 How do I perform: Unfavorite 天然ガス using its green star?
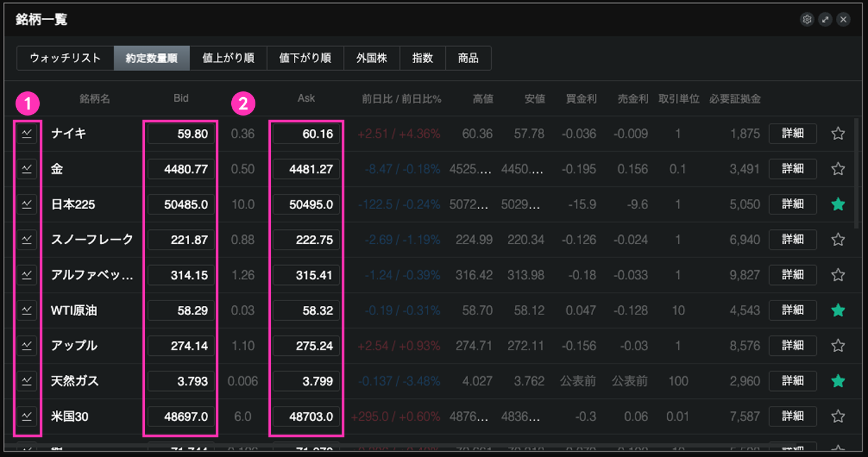[x=838, y=381]
